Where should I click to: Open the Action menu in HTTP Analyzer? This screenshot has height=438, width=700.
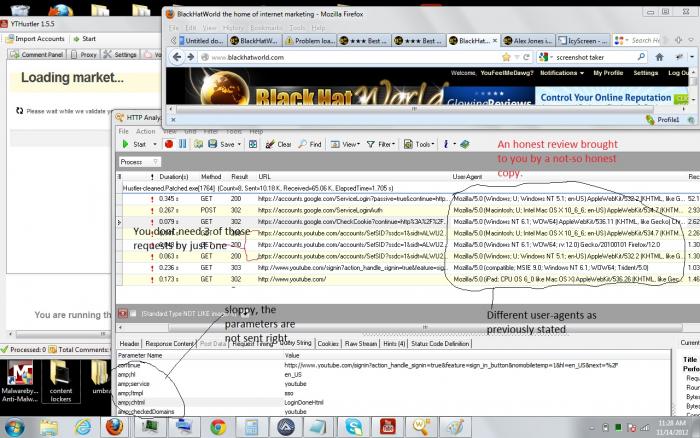point(146,131)
